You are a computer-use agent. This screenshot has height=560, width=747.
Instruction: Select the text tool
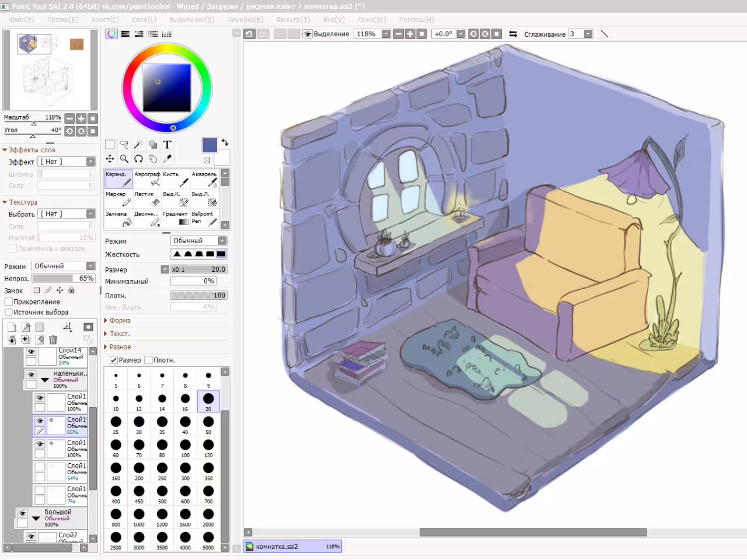[x=167, y=145]
